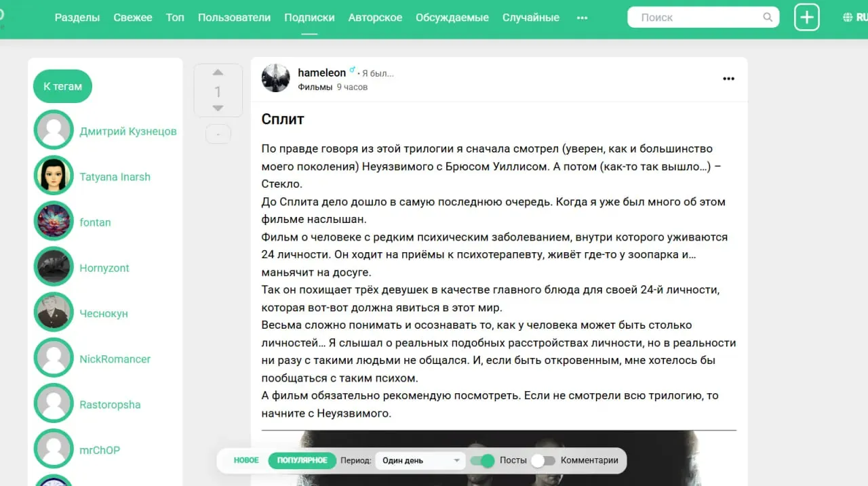
Task: Open hameleon's profile link
Action: pos(322,73)
